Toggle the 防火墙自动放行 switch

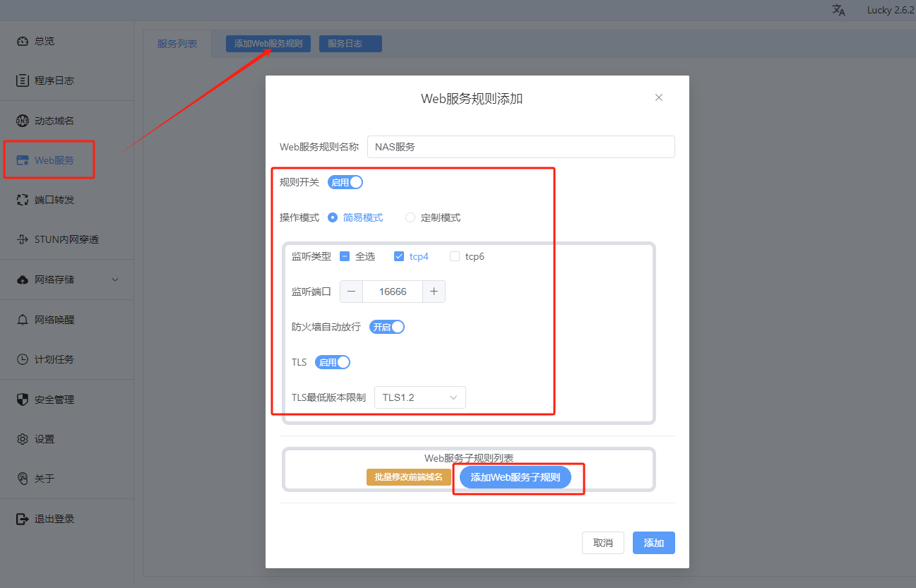click(387, 327)
